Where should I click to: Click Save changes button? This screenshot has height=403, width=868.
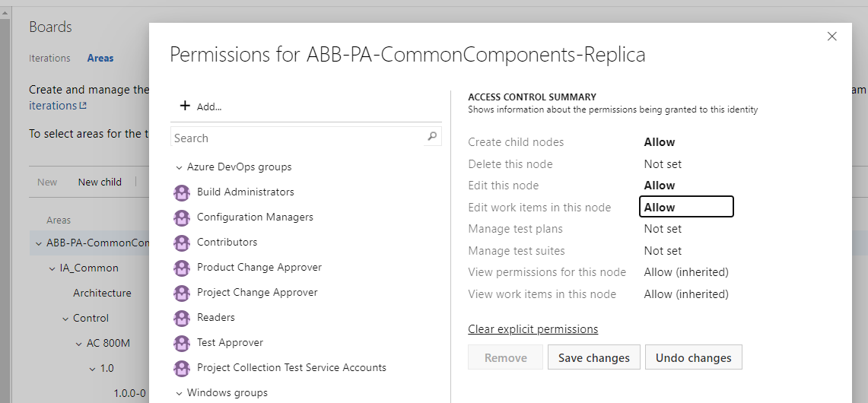pos(594,357)
